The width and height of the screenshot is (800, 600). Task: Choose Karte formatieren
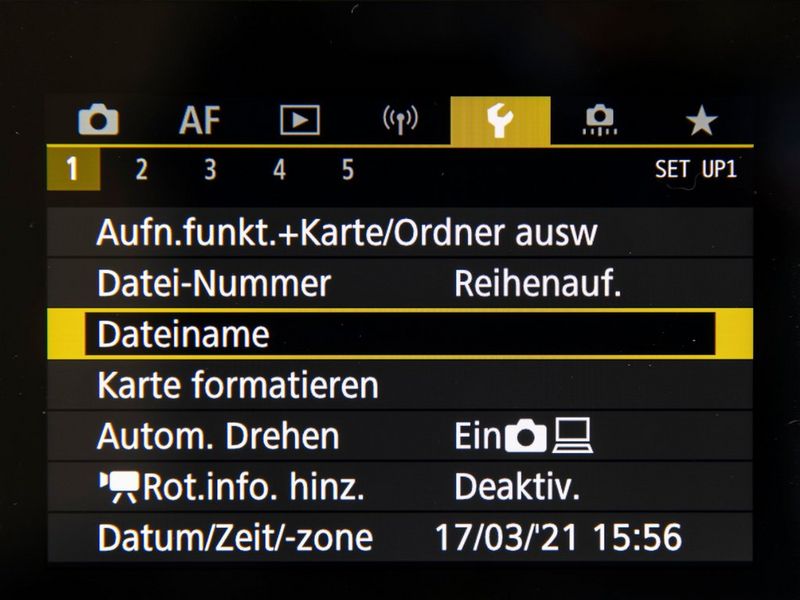point(400,385)
